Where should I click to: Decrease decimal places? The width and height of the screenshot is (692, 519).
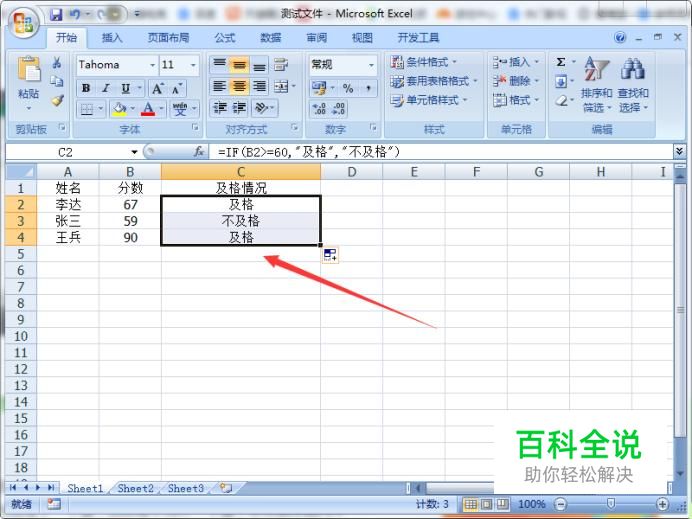(x=338, y=109)
